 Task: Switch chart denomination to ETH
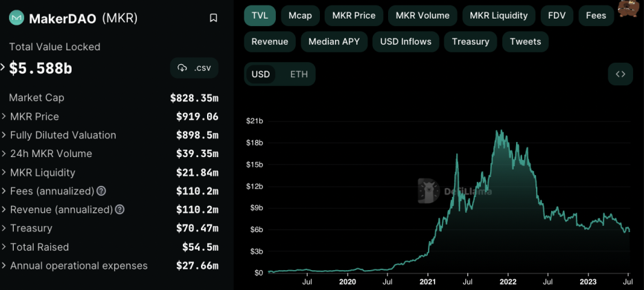[x=299, y=74]
